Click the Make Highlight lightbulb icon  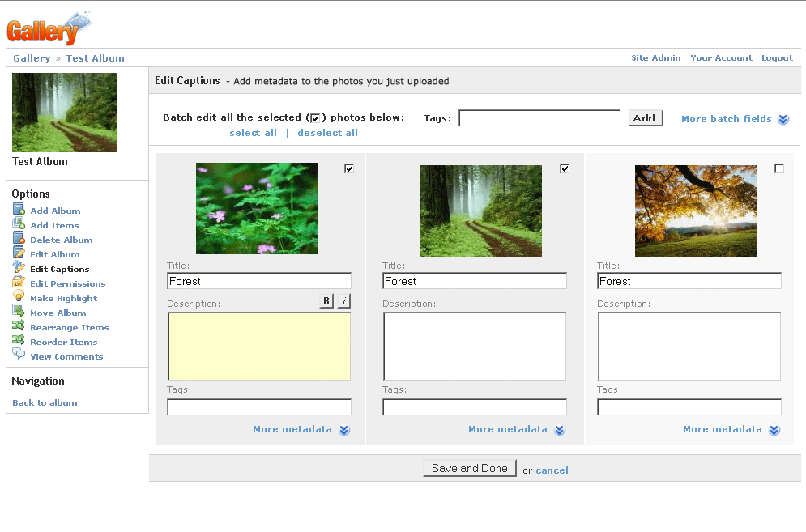pos(19,298)
